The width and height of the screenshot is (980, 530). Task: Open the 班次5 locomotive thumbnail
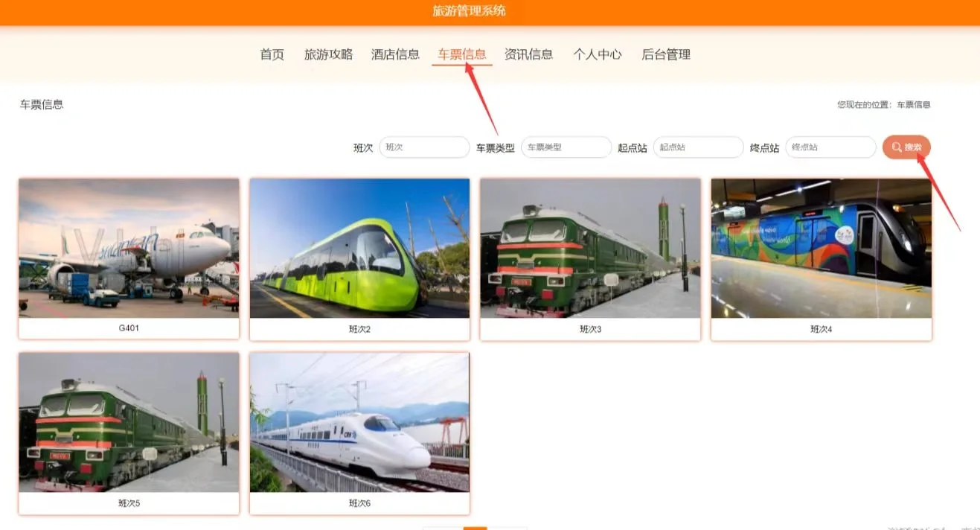tap(129, 422)
